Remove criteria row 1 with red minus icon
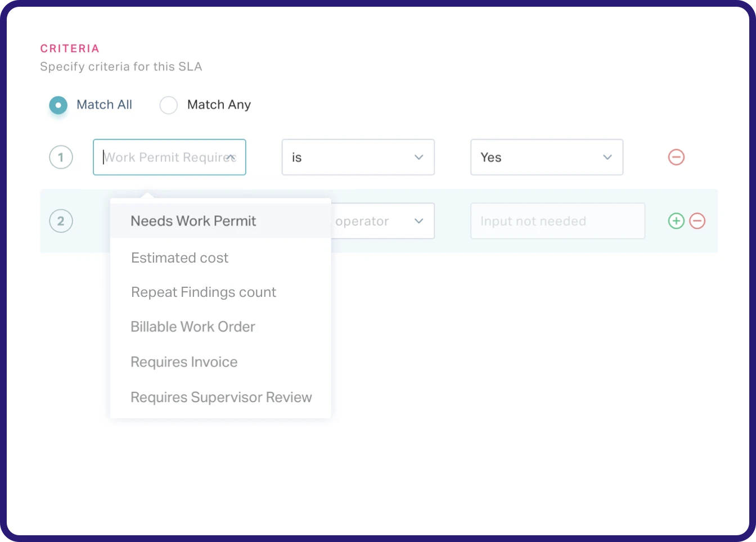Image resolution: width=756 pixels, height=542 pixels. tap(676, 157)
